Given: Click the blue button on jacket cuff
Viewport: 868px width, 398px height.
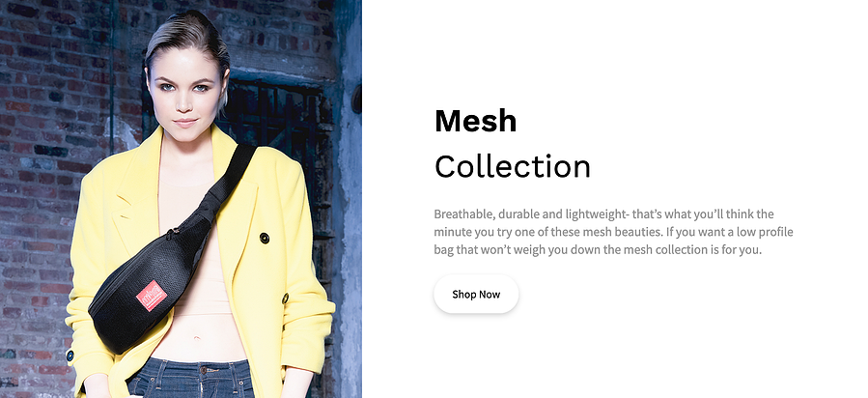Looking at the screenshot, I should pos(70,355).
